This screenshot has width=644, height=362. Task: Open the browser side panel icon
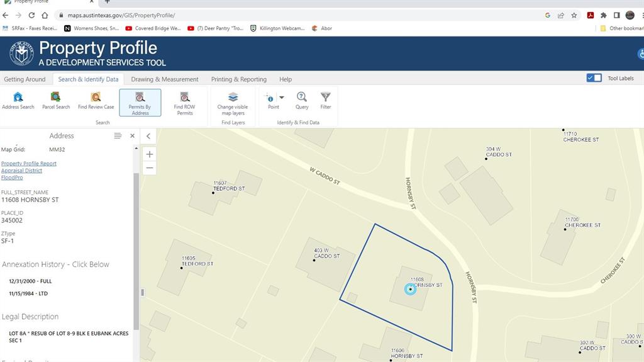(616, 15)
